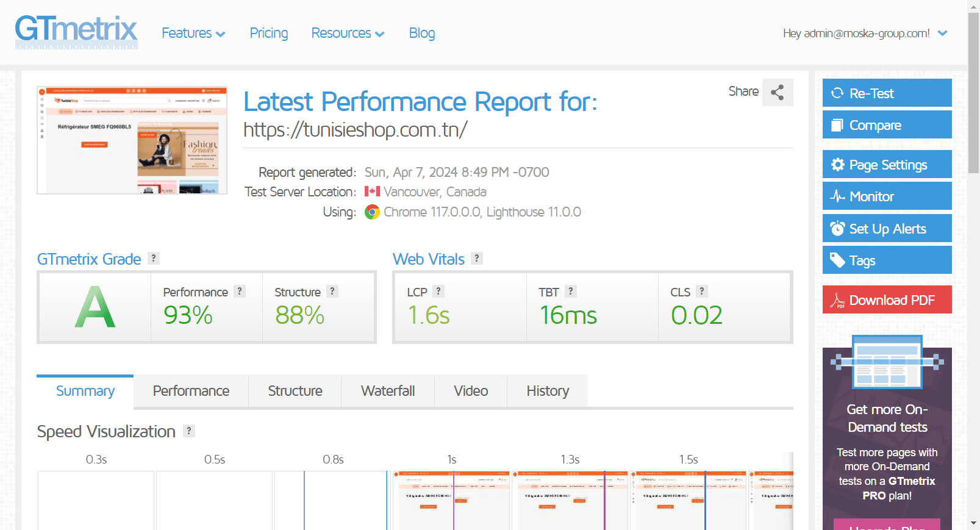Click the Monitor button label
Image resolution: width=980 pixels, height=530 pixels.
tap(871, 196)
